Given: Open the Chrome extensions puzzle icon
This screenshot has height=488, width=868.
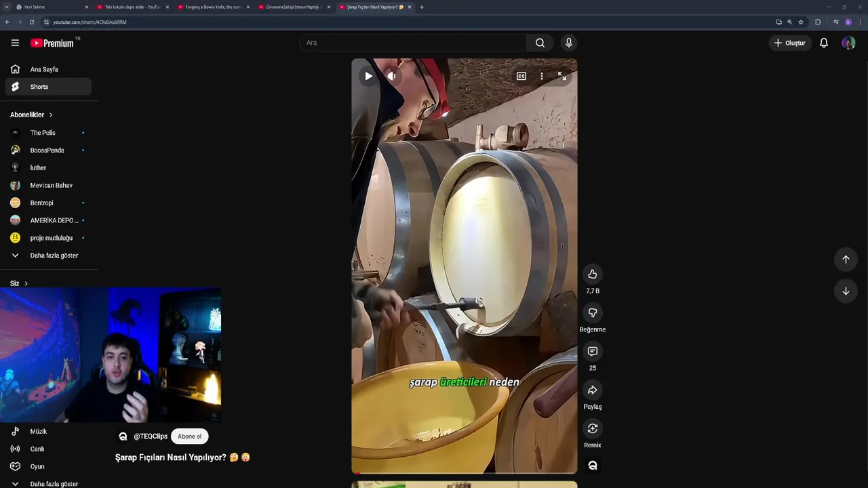Looking at the screenshot, I should point(818,22).
